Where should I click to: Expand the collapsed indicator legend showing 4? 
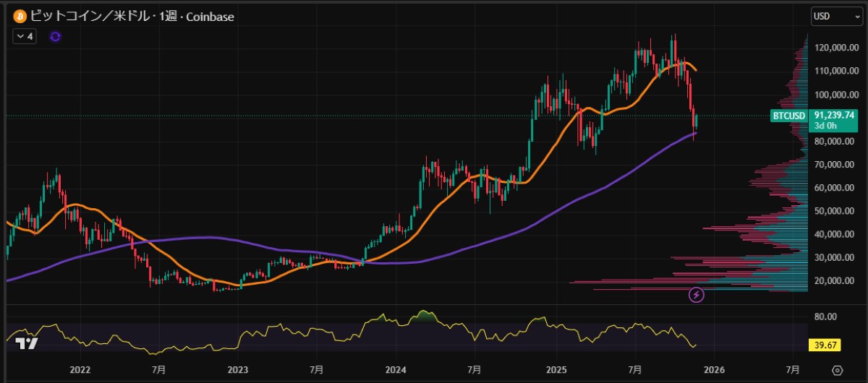point(25,36)
